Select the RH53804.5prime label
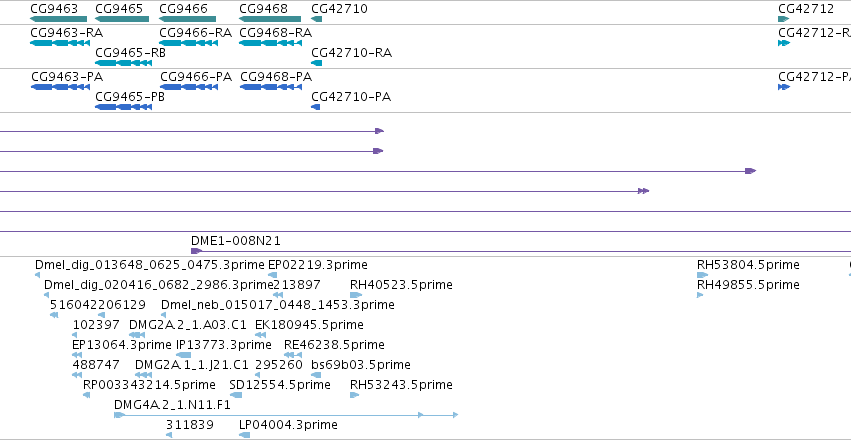 [x=748, y=265]
